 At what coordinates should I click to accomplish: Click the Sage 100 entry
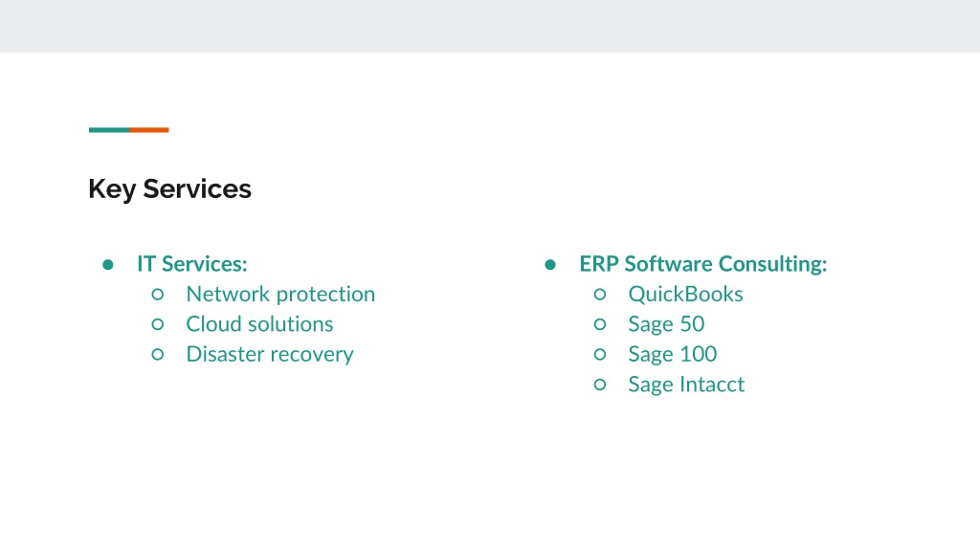pyautogui.click(x=673, y=354)
